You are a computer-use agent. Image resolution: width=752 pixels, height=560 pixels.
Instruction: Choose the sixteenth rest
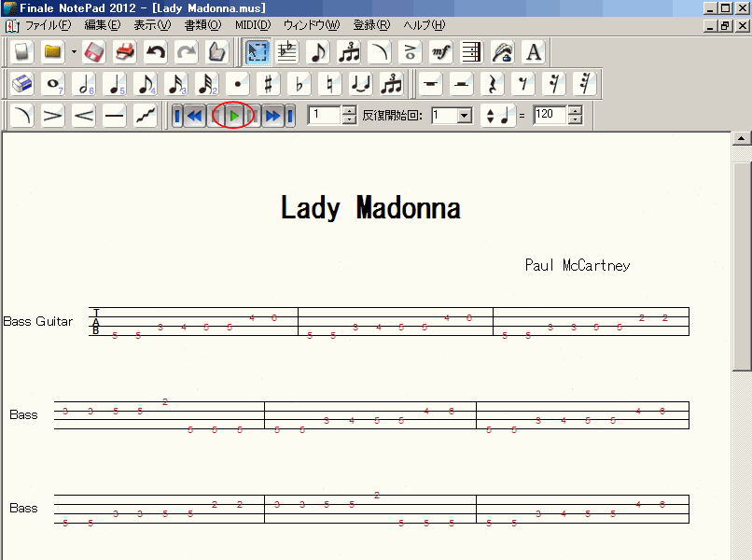[x=553, y=84]
